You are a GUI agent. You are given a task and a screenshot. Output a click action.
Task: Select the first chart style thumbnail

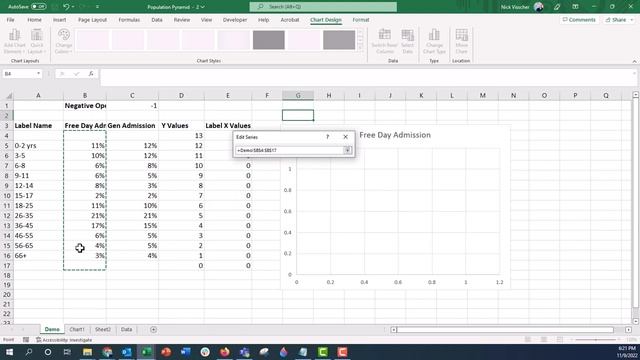93,40
